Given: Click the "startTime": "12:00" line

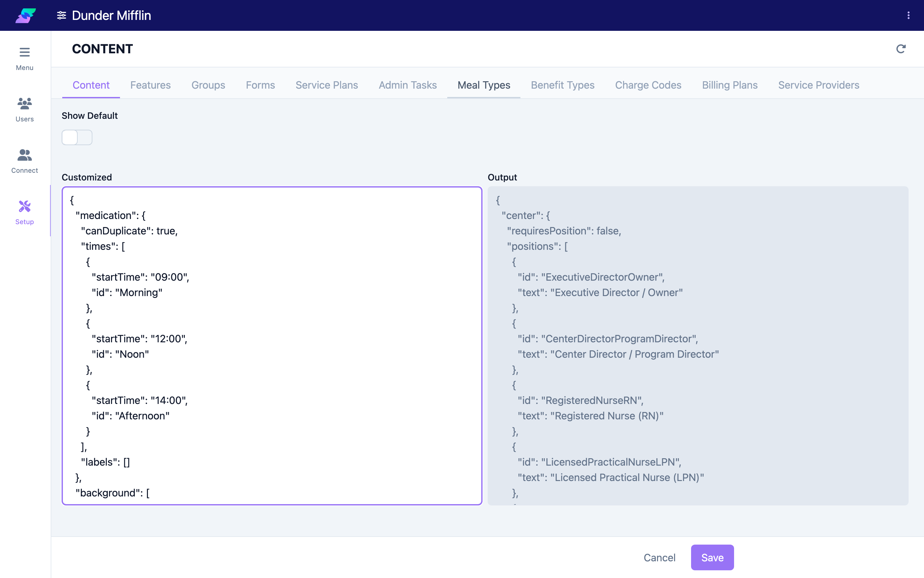Looking at the screenshot, I should click(x=140, y=339).
